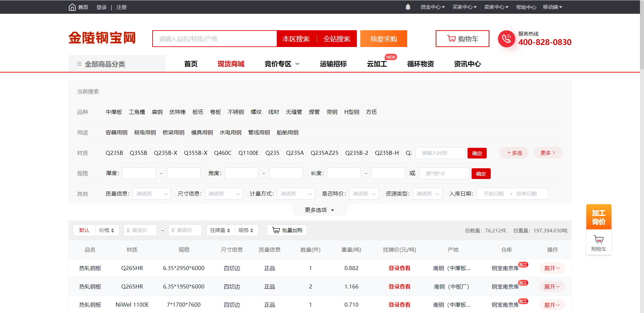Click the 厚*宽*长 spec input
644x313 pixels.
point(444,173)
